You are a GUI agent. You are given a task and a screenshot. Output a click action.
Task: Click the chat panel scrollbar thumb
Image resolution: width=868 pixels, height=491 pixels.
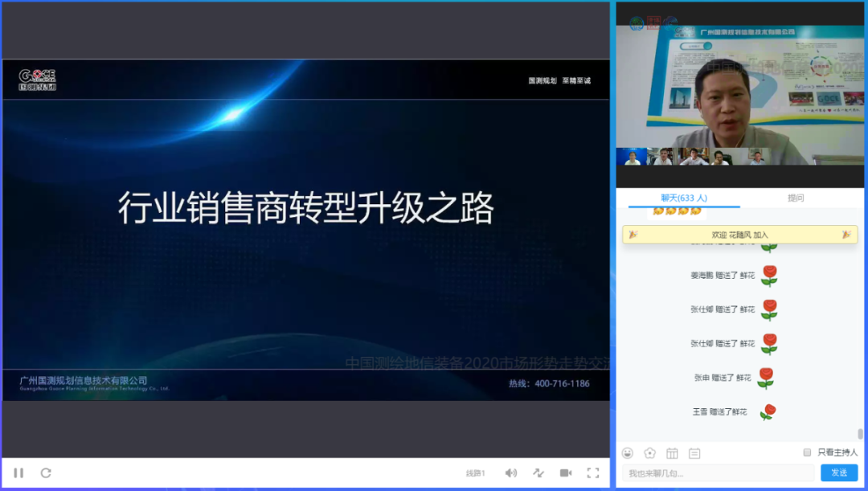(x=860, y=434)
